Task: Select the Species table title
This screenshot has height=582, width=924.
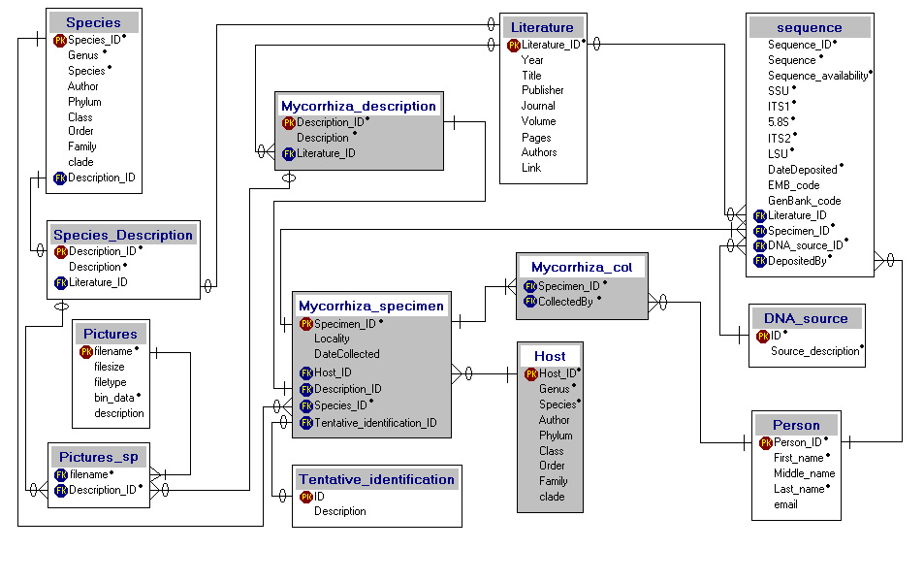Action: tap(94, 22)
